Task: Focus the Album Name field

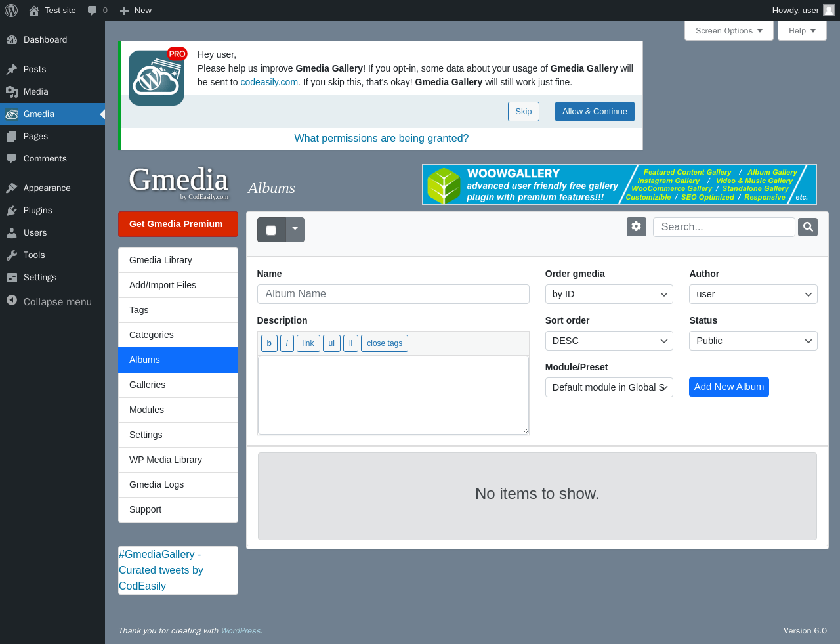Action: [x=393, y=294]
